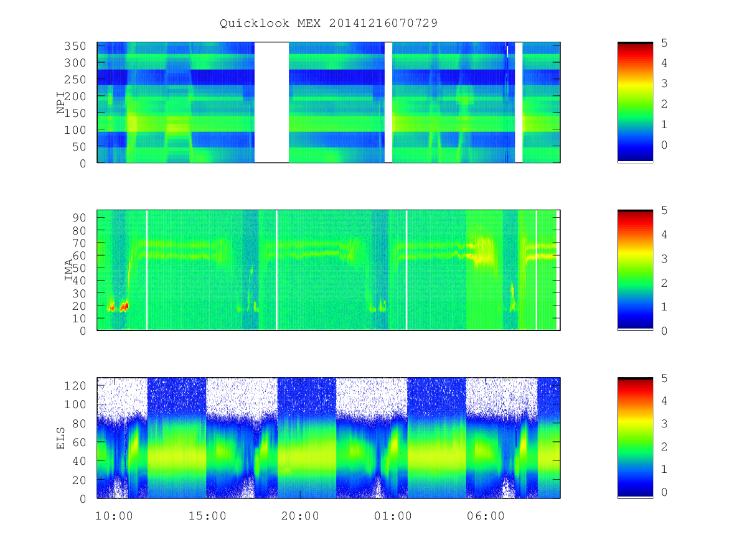Click the 3 label on NPI colorbar

click(664, 83)
